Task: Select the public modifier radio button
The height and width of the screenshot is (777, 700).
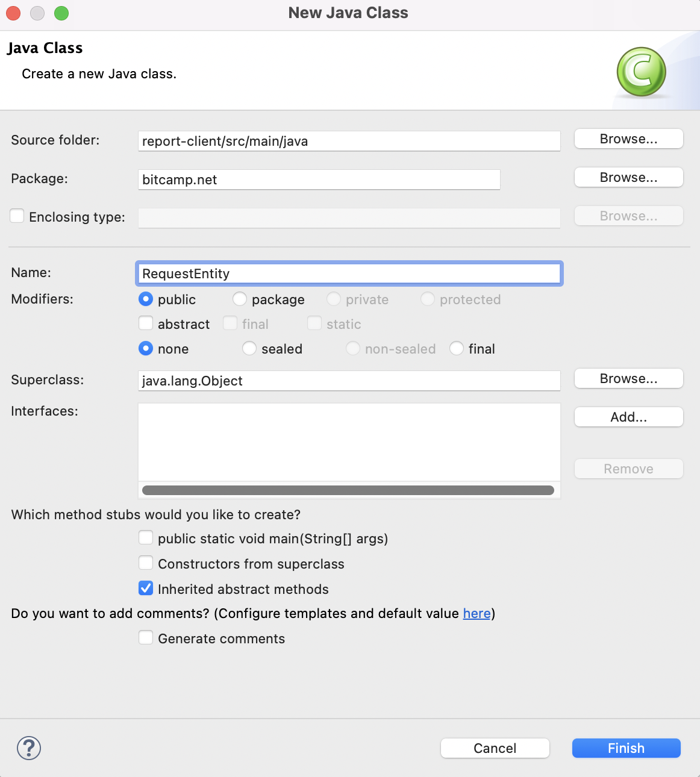Action: (146, 299)
